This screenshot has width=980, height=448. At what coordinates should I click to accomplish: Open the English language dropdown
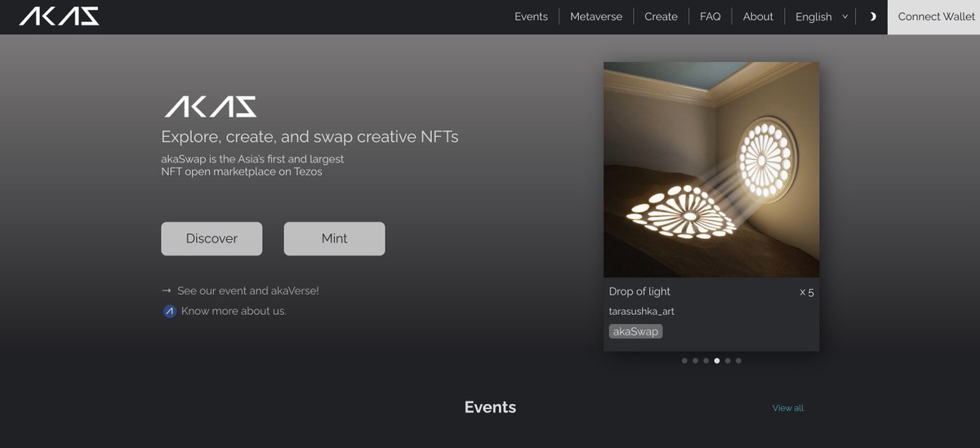point(821,16)
